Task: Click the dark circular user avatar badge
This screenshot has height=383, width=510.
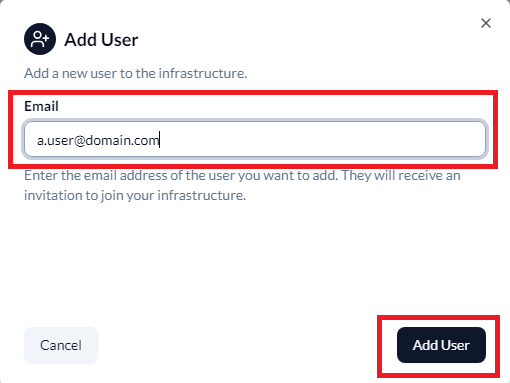Action: coord(40,39)
